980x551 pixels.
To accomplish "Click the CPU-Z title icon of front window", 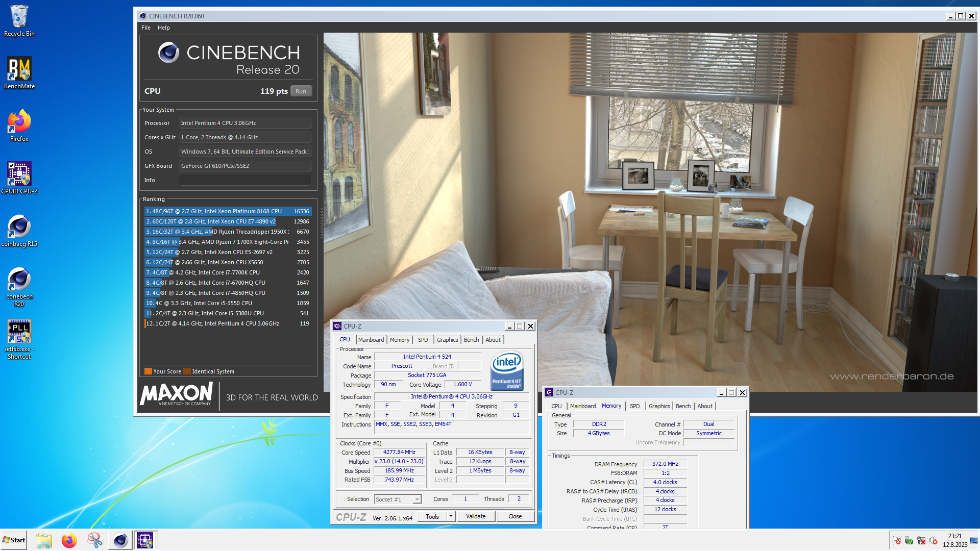I will pos(337,326).
